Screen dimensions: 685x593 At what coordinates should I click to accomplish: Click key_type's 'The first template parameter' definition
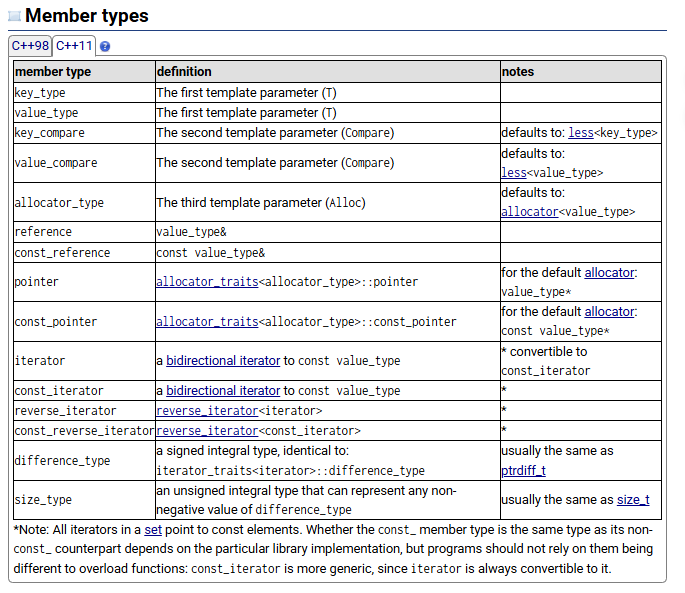click(x=328, y=93)
